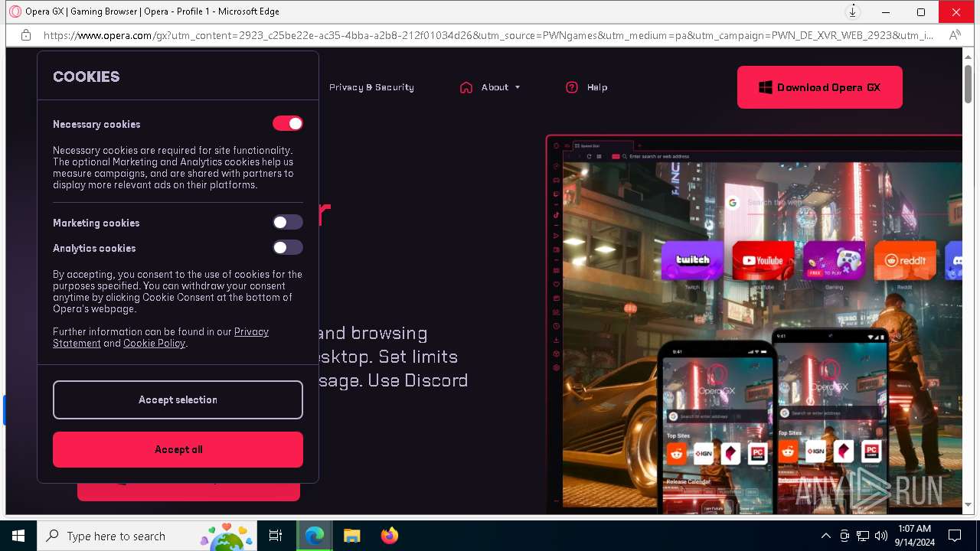Click the YouTube tile in the browser preview

pyautogui.click(x=763, y=261)
